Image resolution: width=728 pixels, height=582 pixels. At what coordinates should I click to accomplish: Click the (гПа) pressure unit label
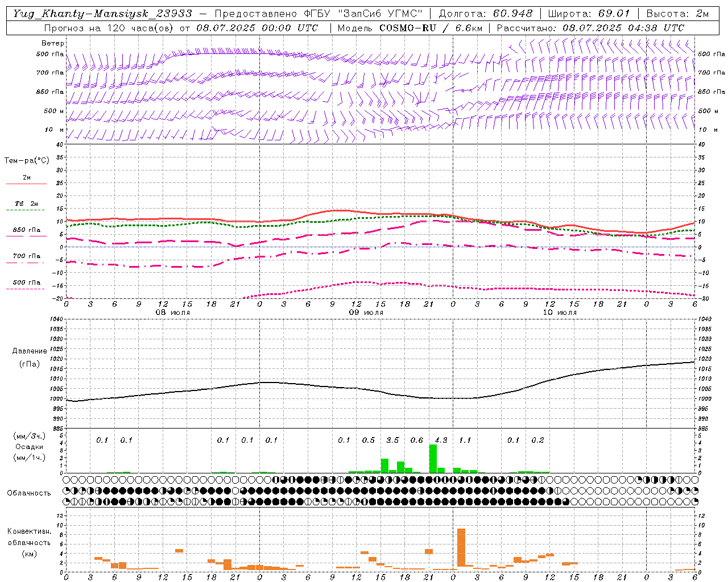coord(30,364)
